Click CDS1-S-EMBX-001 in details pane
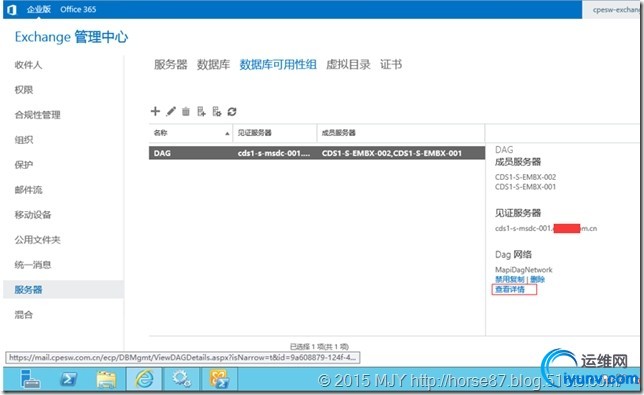Screen dimensions: 644x395 point(525,187)
